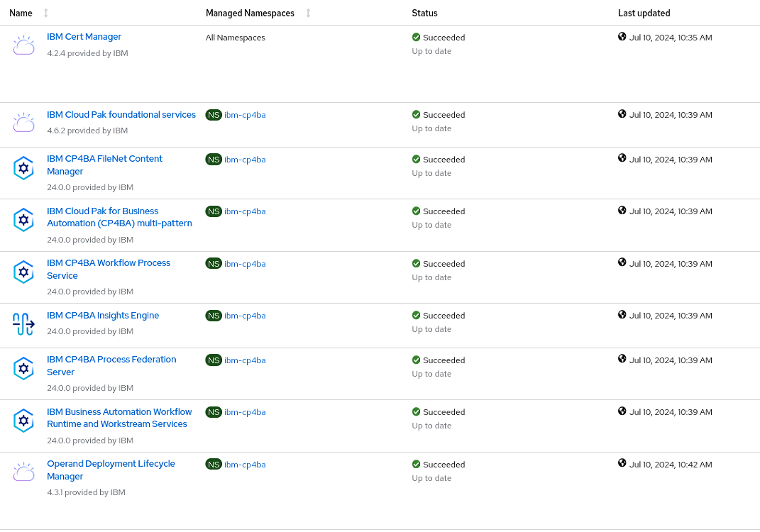Click the Jul 10, 2024, 10:42 AM timestamp

click(x=671, y=465)
